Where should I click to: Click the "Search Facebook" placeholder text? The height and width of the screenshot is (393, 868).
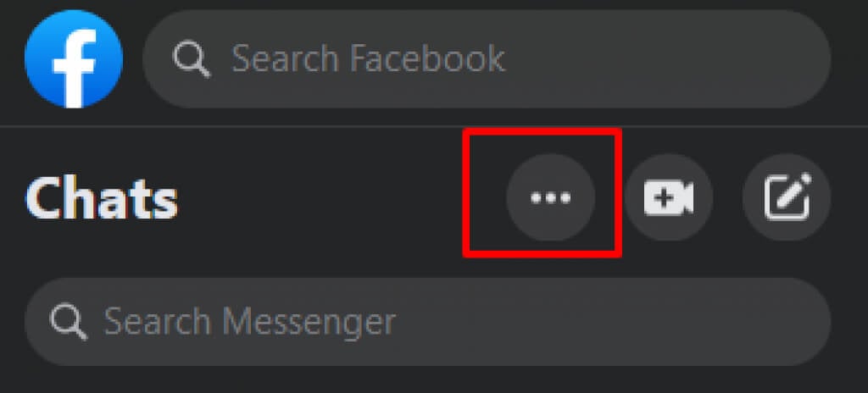368,58
